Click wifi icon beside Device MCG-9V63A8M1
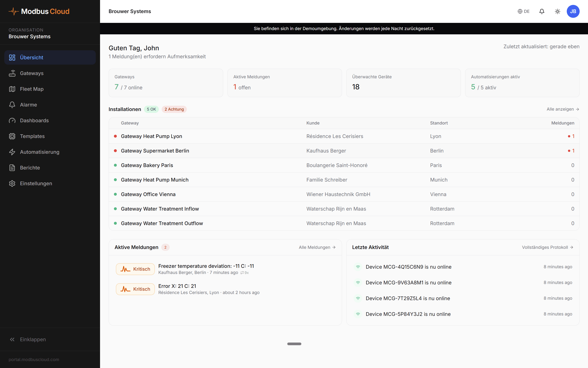 358,283
